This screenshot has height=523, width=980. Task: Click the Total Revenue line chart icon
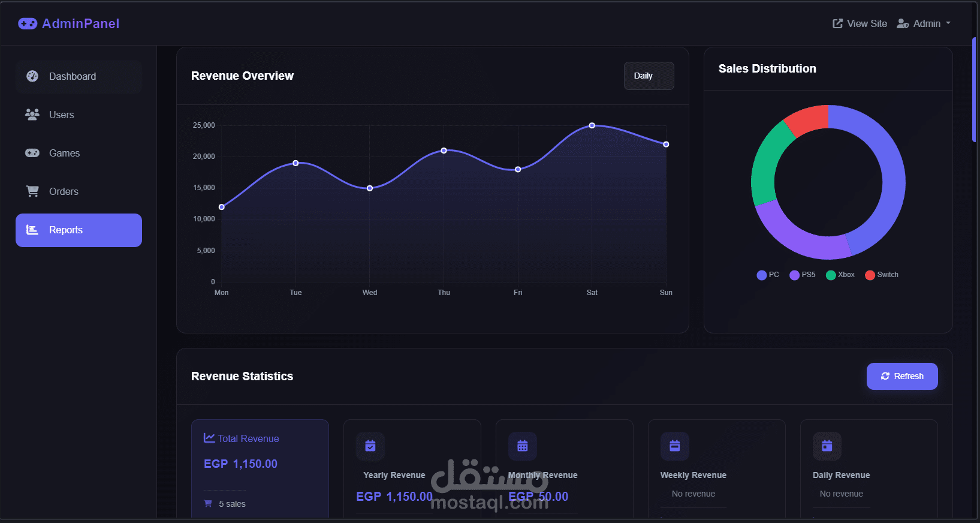pos(209,438)
